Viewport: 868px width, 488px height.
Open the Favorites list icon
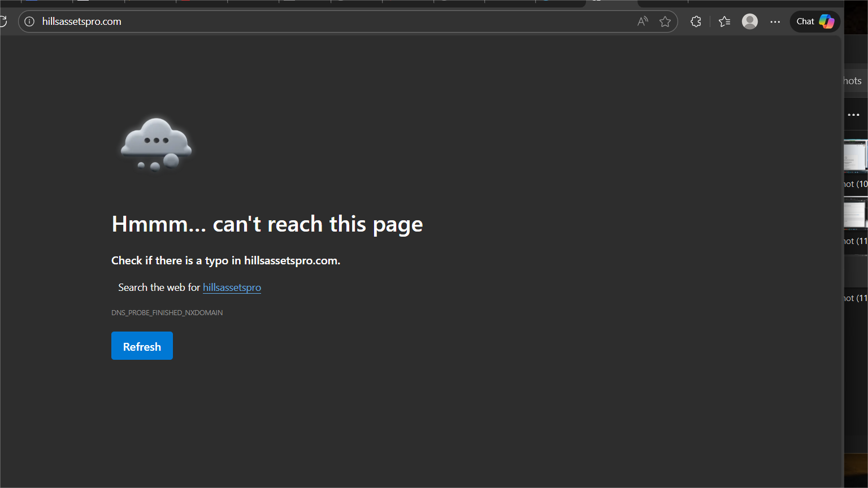pyautogui.click(x=724, y=21)
